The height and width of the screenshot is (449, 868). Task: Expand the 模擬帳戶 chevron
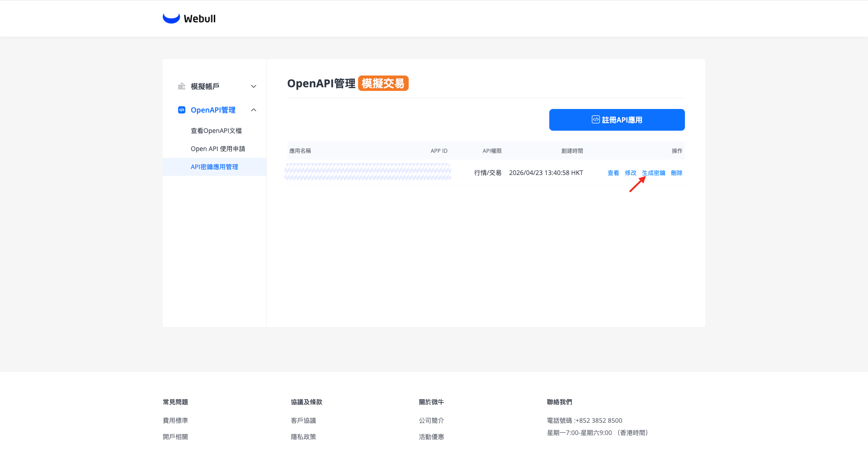pos(254,86)
